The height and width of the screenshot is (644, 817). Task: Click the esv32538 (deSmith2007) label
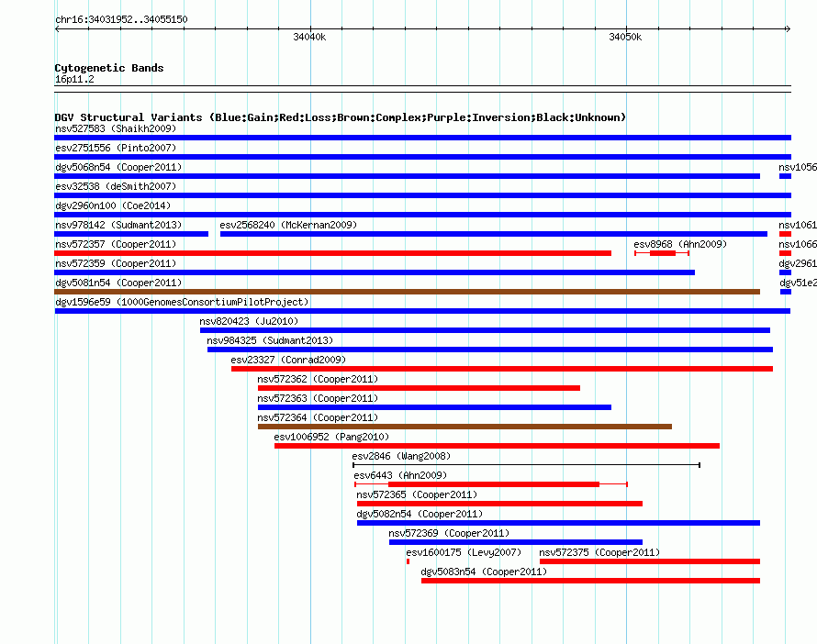point(116,186)
